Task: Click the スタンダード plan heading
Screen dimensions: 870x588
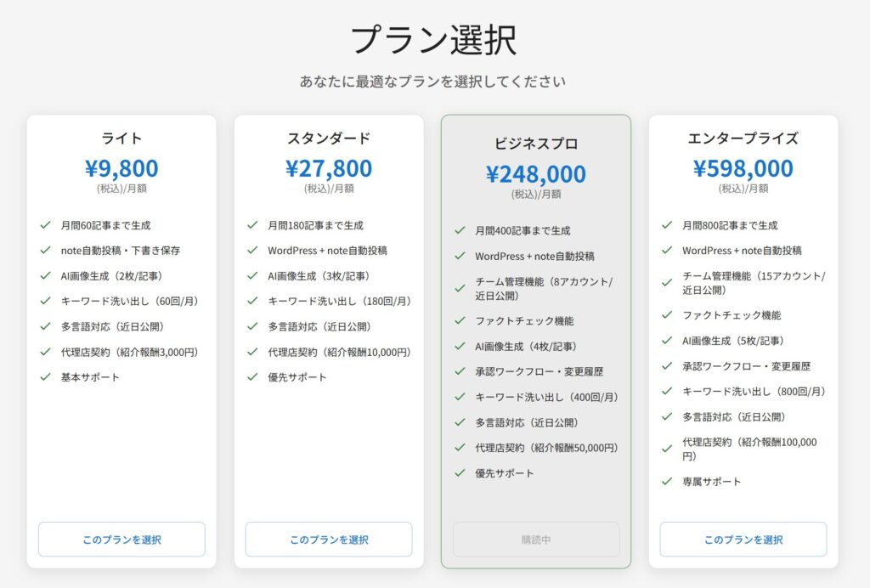Action: 329,139
